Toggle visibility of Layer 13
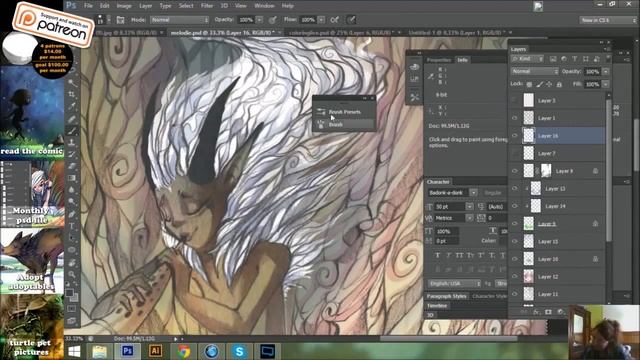The height and width of the screenshot is (360, 640). (515, 189)
